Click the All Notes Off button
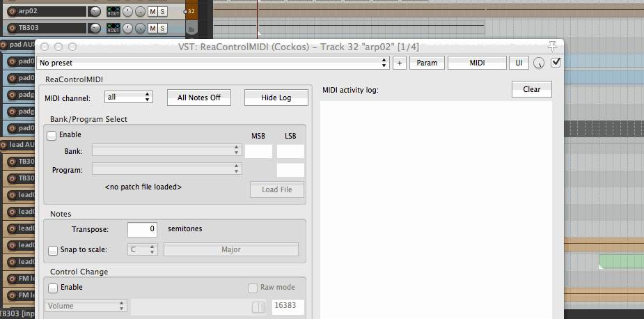The width and height of the screenshot is (644, 319). coord(199,98)
